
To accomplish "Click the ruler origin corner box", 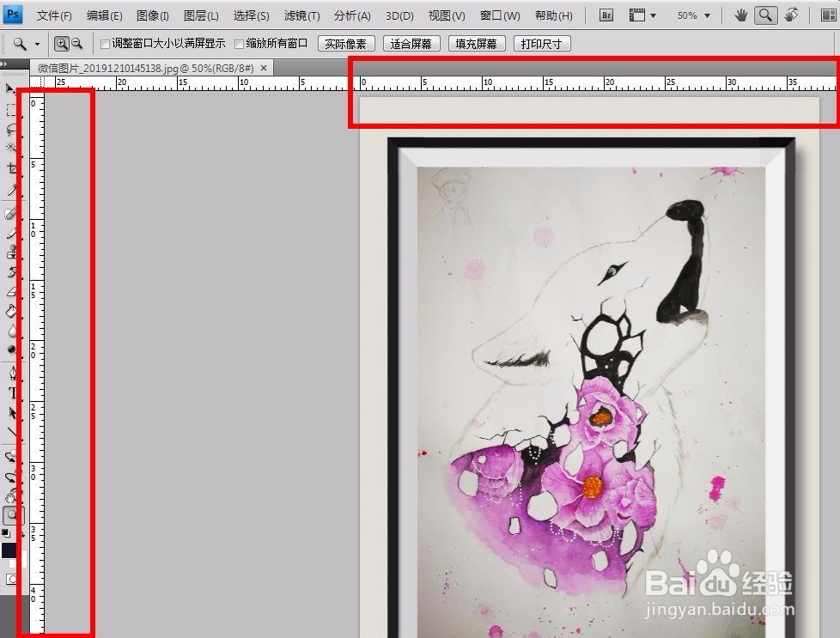I will coord(36,82).
